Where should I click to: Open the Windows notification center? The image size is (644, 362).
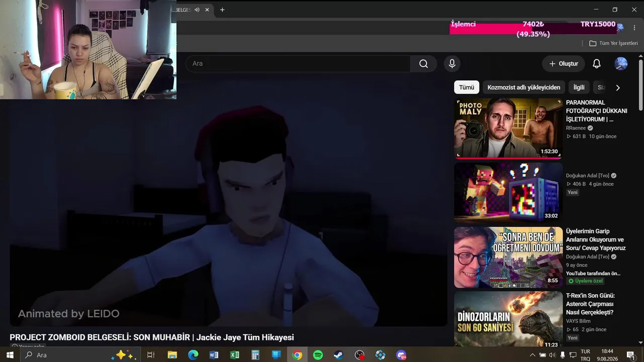click(x=630, y=355)
